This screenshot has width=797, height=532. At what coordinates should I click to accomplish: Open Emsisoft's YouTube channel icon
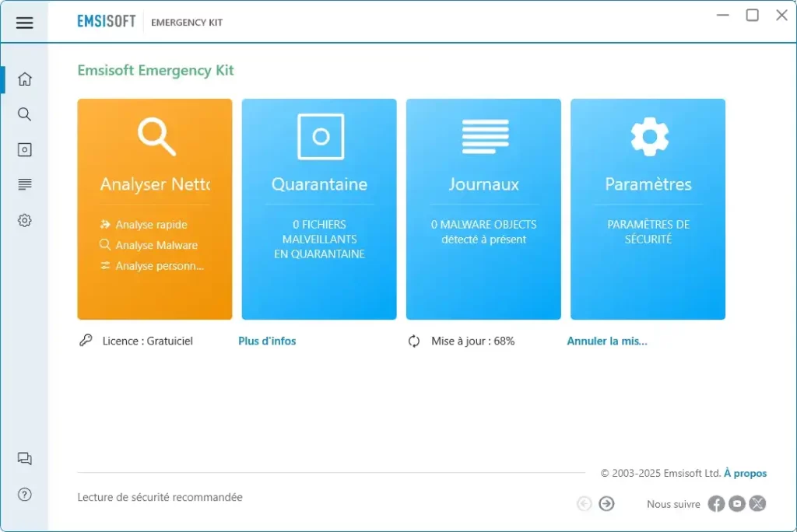click(x=736, y=503)
